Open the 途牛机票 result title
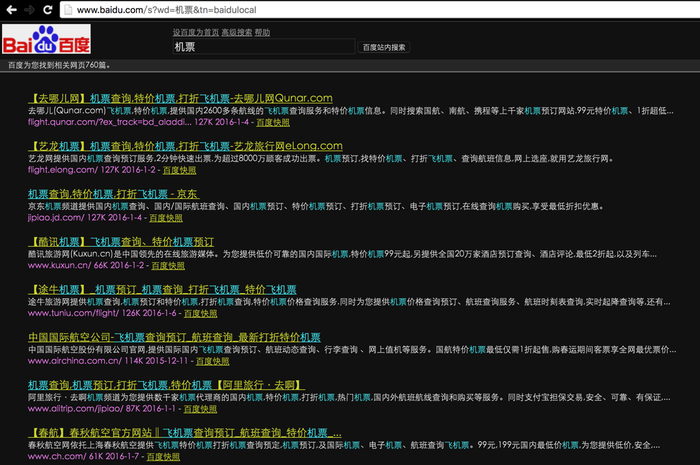Viewport: 700px width, 465px height. (x=162, y=289)
